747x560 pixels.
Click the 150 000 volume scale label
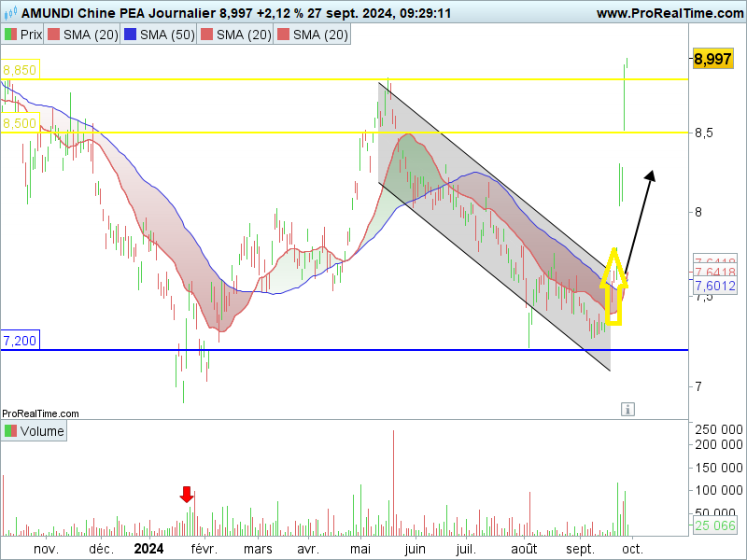pos(719,468)
